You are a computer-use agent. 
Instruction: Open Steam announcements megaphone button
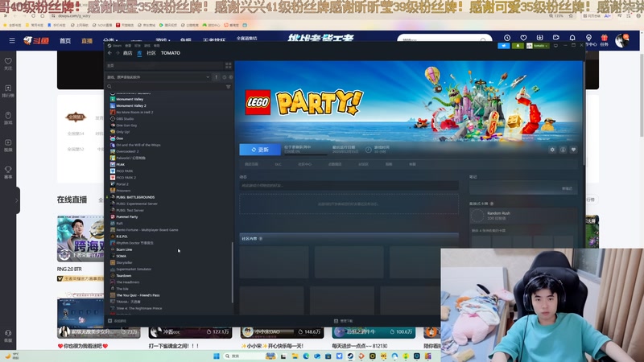point(504,46)
